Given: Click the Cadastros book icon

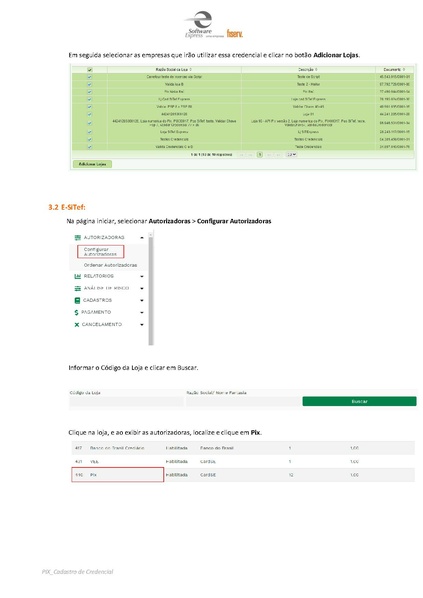Looking at the screenshot, I should [77, 301].
